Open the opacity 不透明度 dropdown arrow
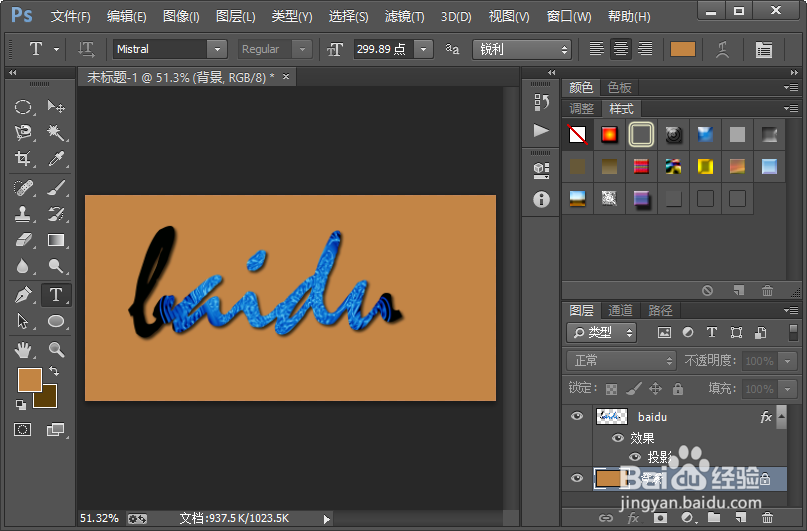This screenshot has width=807, height=531. (x=787, y=361)
